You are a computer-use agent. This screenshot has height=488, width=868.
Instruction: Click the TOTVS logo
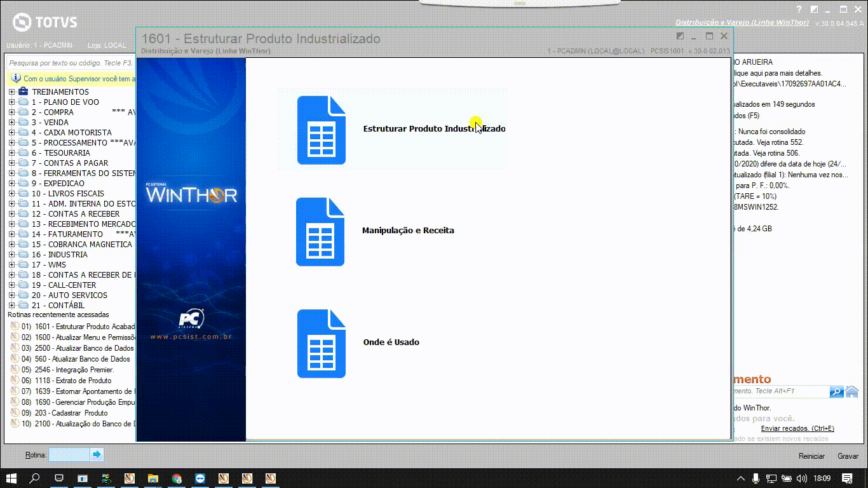(45, 22)
